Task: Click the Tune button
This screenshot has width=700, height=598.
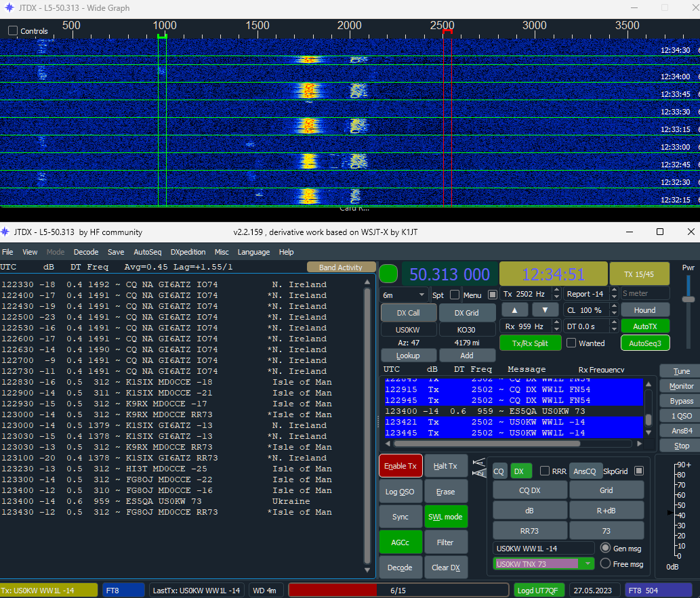Action: 681,371
